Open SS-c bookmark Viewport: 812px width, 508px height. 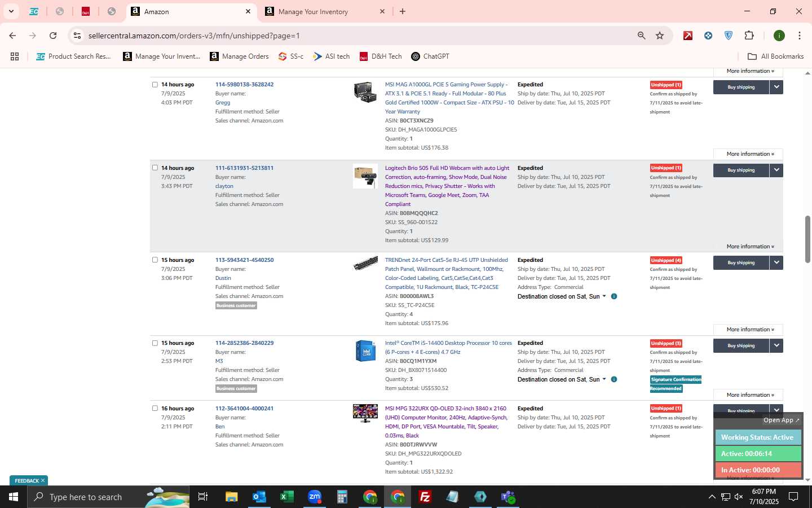[291, 56]
